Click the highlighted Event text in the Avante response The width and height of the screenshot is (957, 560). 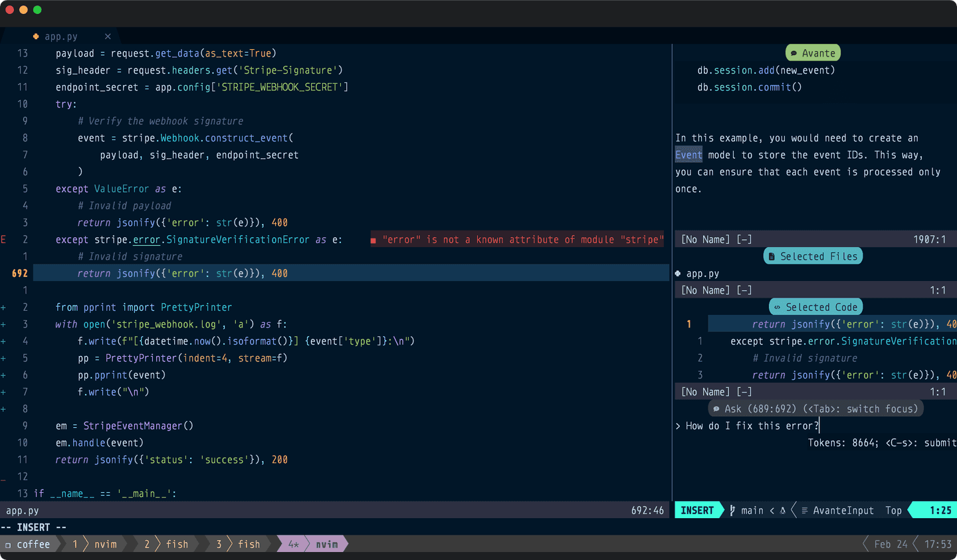(689, 155)
